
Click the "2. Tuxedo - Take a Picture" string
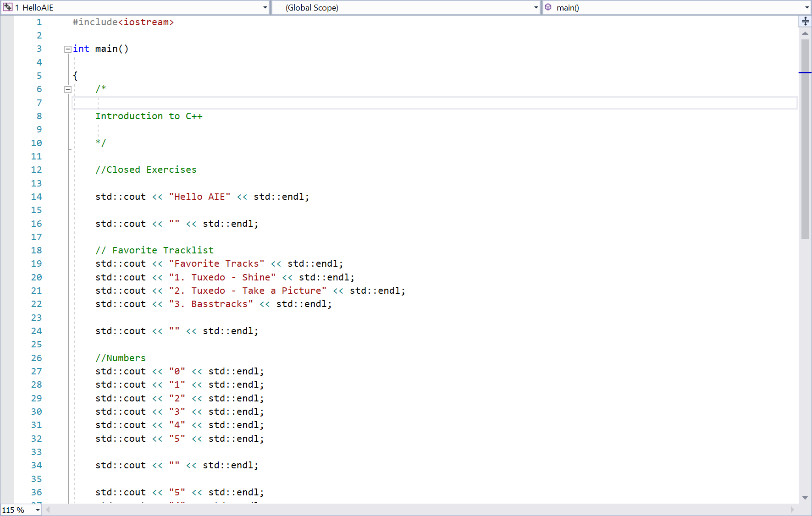(x=248, y=291)
